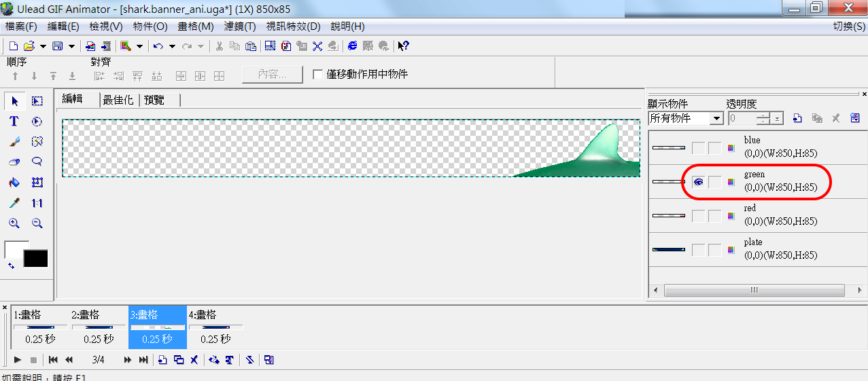The image size is (868, 381).
Task: Select the Lasso selection tool
Action: pyautogui.click(x=37, y=162)
